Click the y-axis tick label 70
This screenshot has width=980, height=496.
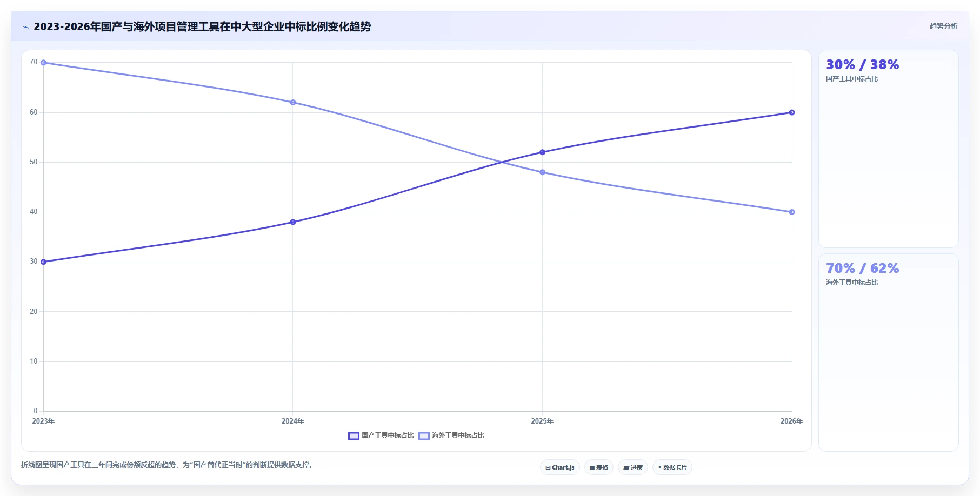(34, 62)
